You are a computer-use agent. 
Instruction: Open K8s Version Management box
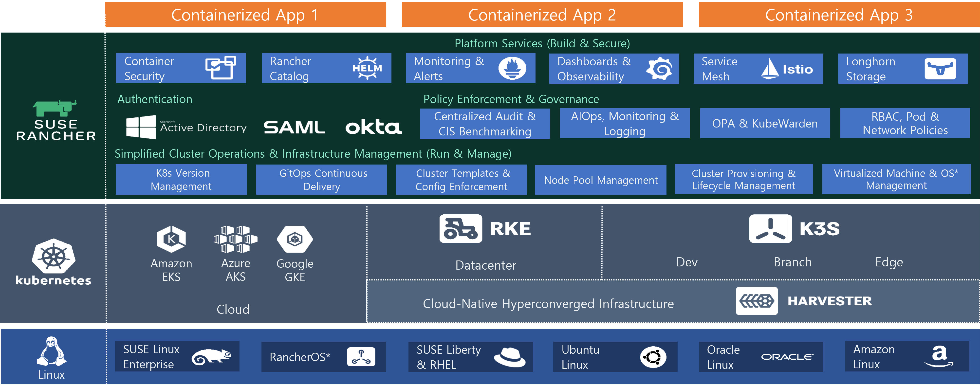[x=181, y=180]
